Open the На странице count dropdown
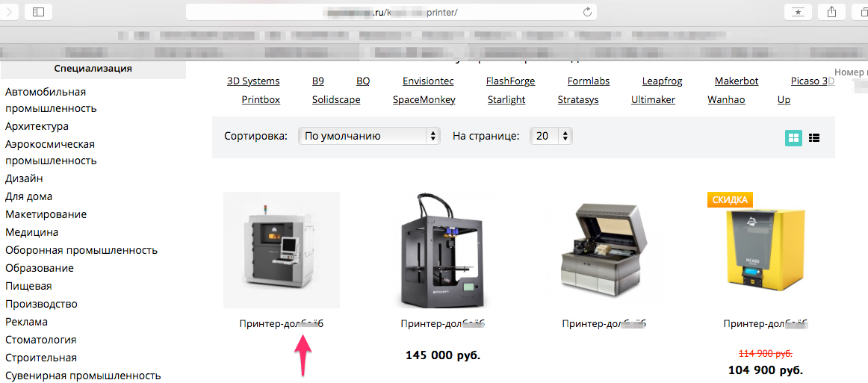This screenshot has width=868, height=383. tap(551, 136)
